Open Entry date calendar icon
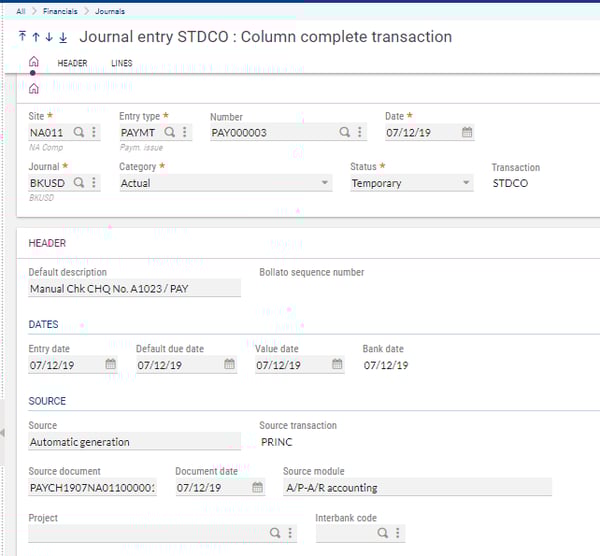Viewport: 600px width, 556px height. click(x=110, y=365)
